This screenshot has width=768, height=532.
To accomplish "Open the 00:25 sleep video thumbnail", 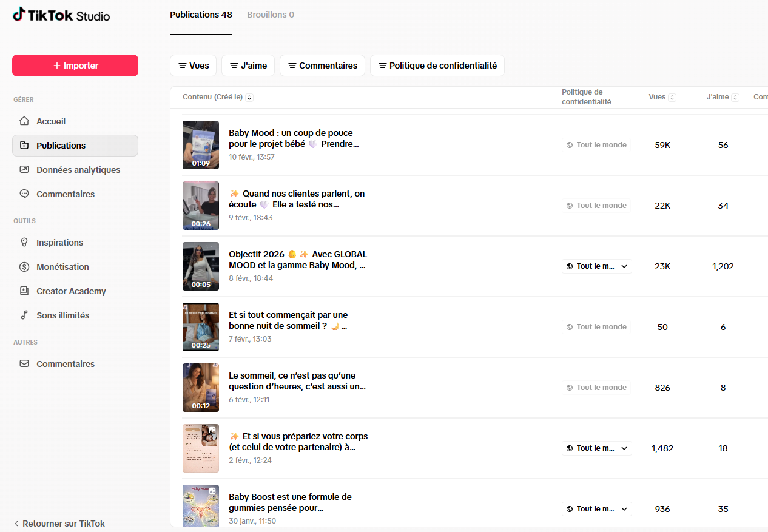I will click(201, 327).
